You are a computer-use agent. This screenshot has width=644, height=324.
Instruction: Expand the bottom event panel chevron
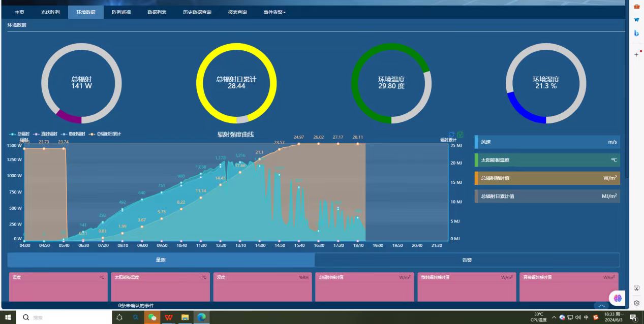[x=601, y=306]
